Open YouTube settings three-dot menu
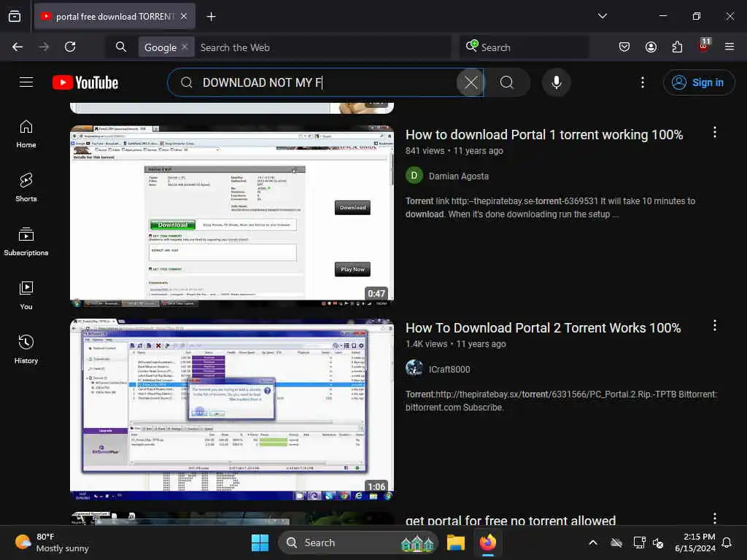This screenshot has width=747, height=560. point(643,82)
